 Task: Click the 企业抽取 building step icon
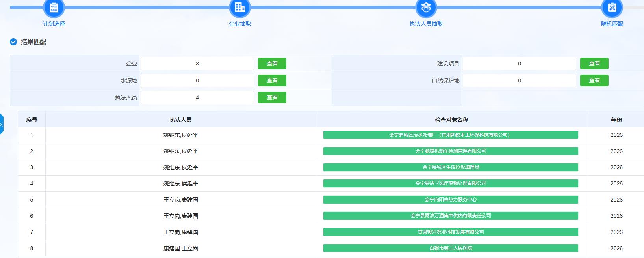point(240,7)
